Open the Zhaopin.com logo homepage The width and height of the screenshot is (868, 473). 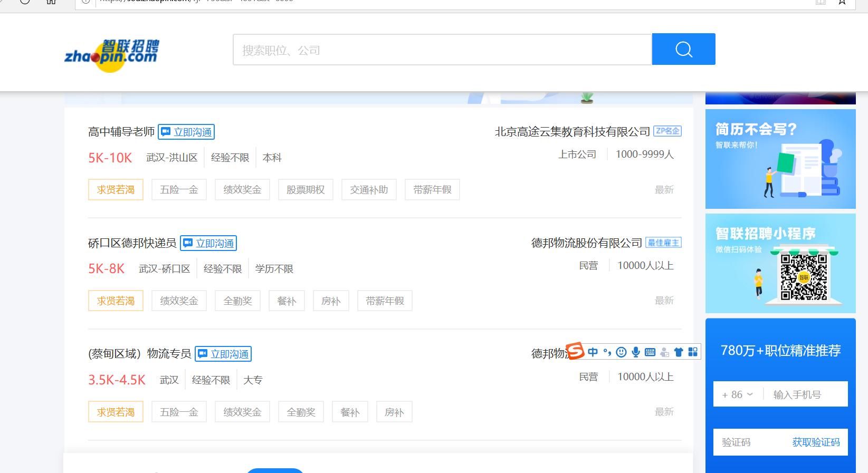(111, 55)
